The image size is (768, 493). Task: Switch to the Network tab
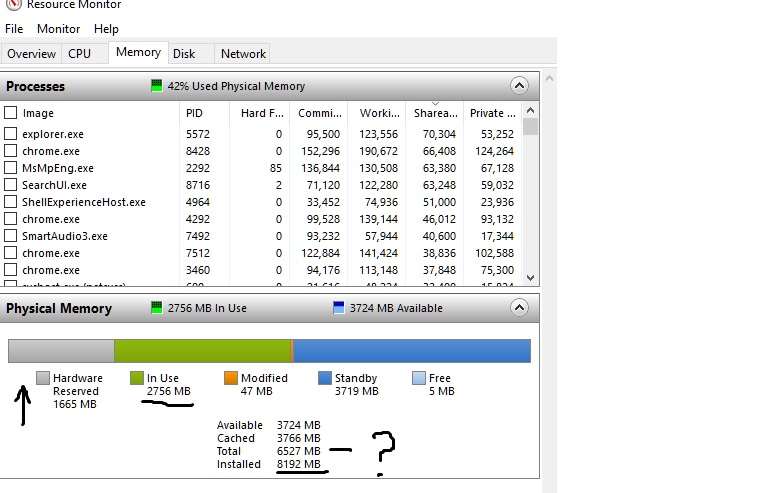point(242,53)
